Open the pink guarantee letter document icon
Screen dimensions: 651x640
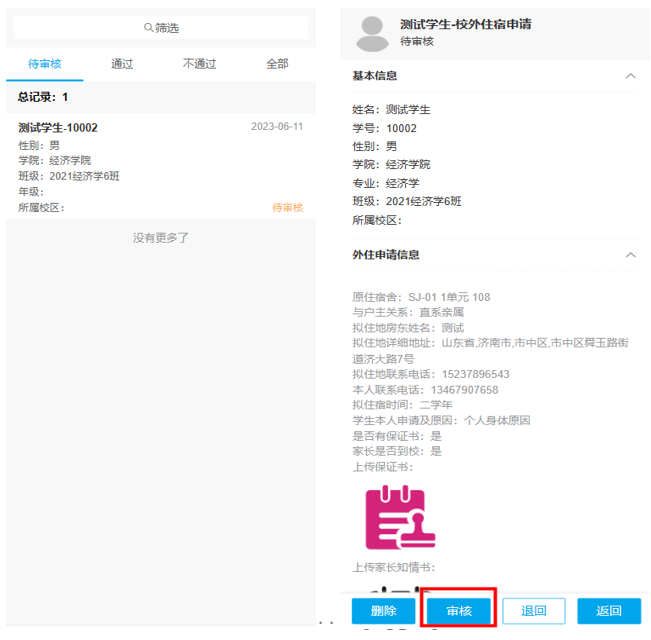coord(392,517)
